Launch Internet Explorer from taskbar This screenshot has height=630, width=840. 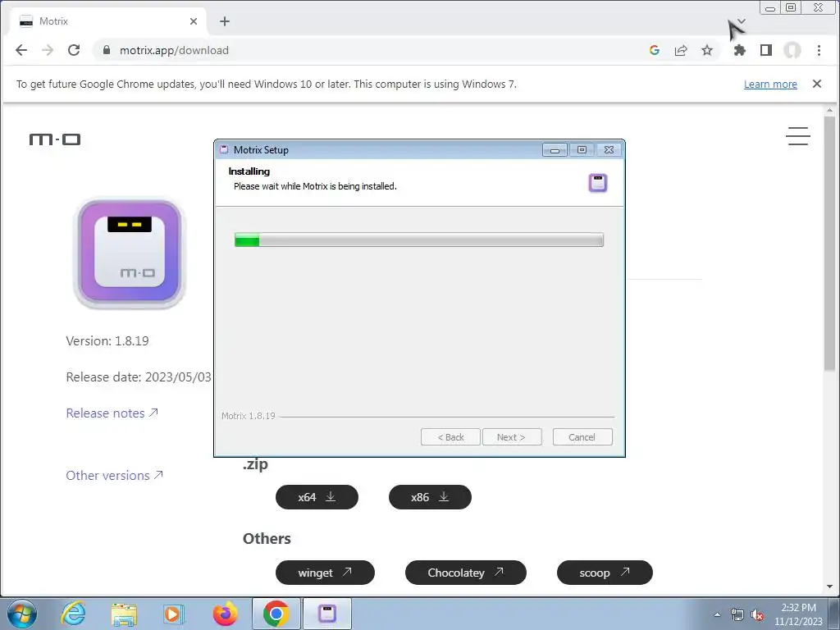(73, 614)
